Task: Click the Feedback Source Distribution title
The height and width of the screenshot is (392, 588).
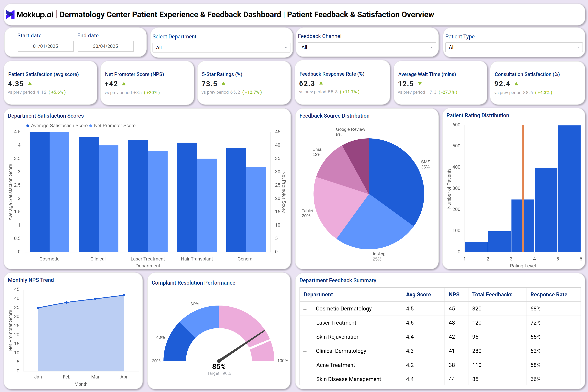Action: pyautogui.click(x=334, y=116)
